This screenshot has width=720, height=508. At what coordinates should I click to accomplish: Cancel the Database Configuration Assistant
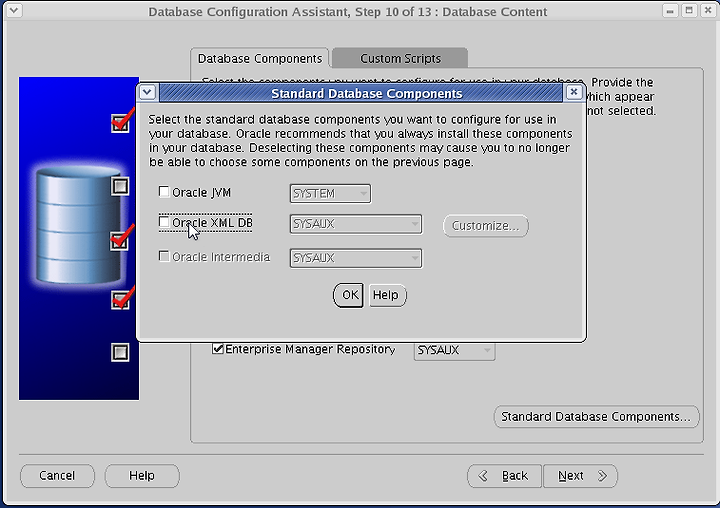(x=57, y=475)
